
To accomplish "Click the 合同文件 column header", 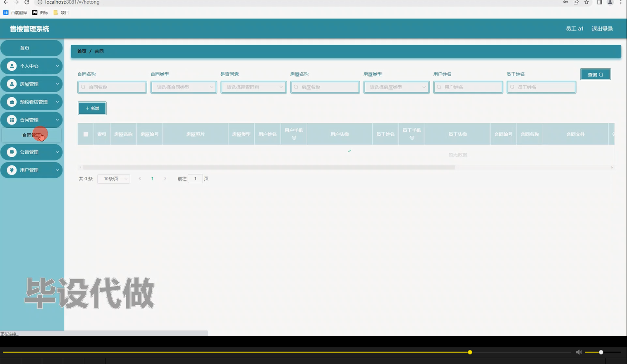I will tap(575, 134).
